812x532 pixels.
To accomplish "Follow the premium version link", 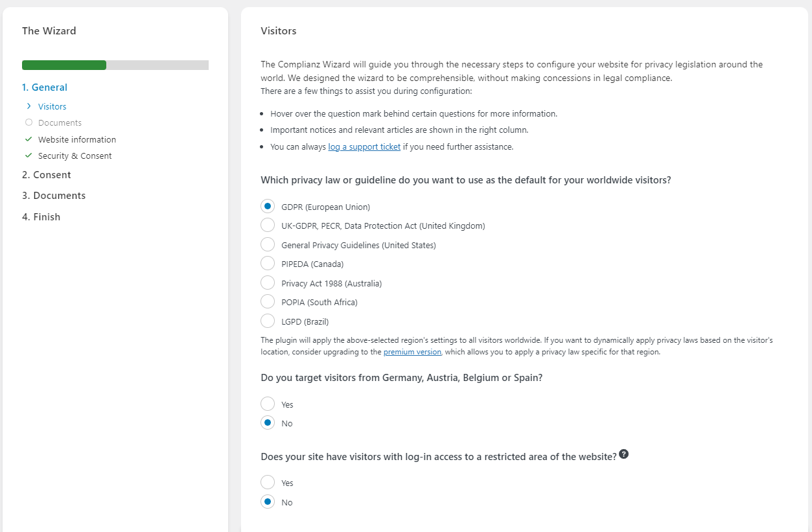I will pyautogui.click(x=412, y=352).
